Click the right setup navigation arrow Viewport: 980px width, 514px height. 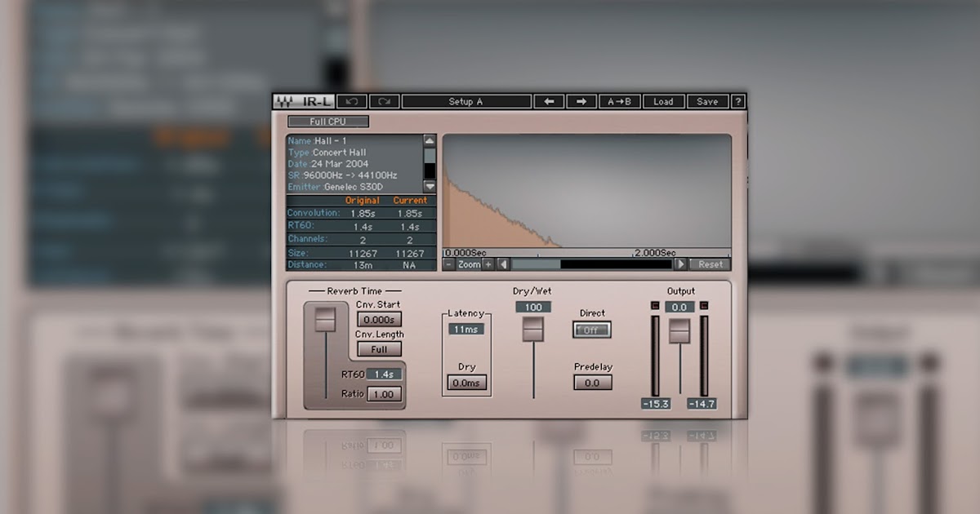coord(581,101)
